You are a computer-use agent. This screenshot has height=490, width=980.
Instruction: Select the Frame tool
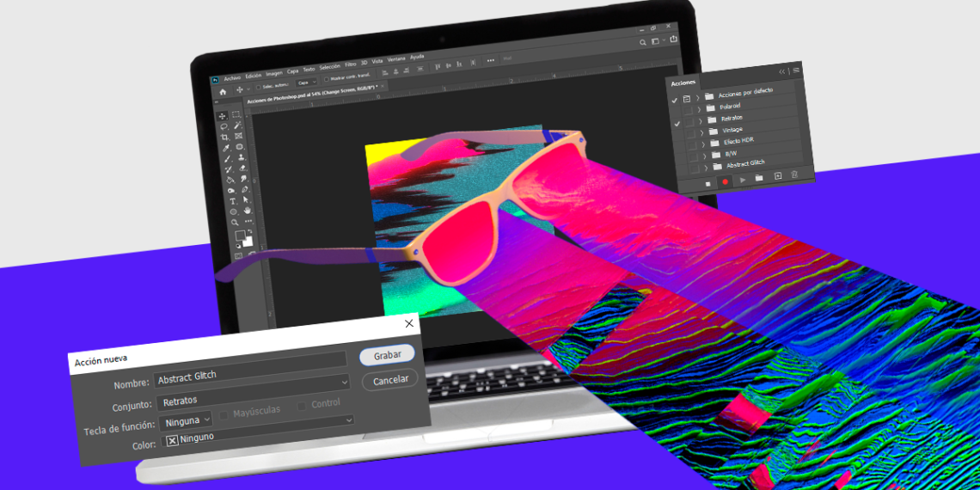click(x=238, y=136)
